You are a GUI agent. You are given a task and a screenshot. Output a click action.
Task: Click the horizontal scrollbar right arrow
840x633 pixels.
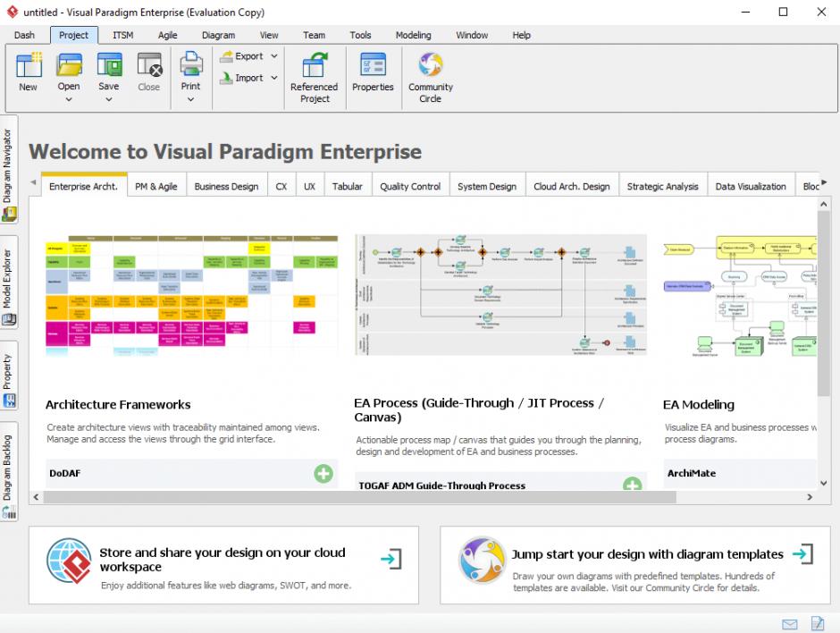[x=810, y=497]
